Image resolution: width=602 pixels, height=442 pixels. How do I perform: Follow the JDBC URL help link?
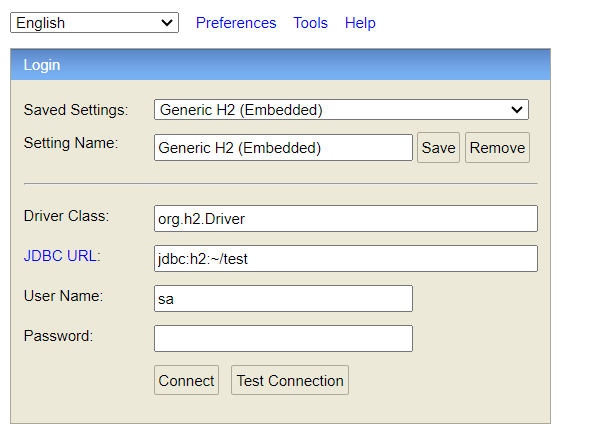60,256
